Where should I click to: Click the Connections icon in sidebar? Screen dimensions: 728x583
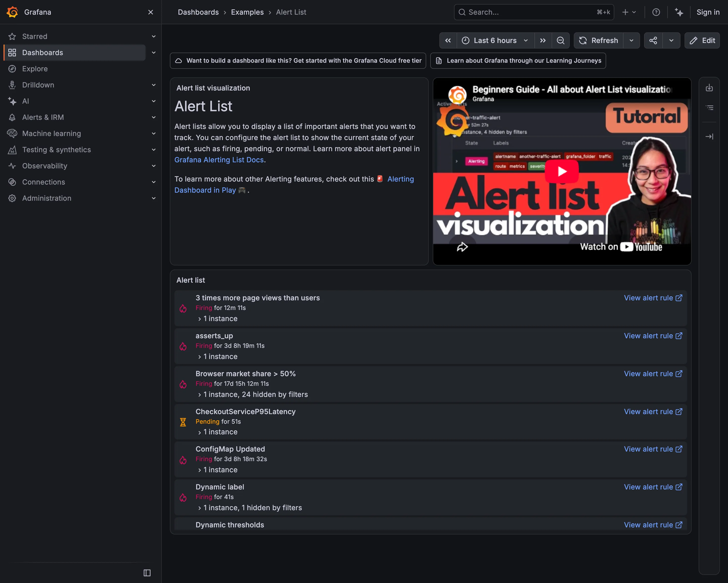(x=12, y=182)
